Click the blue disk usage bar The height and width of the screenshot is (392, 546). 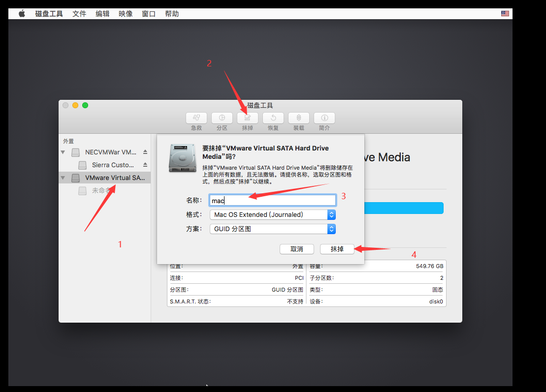coord(404,208)
